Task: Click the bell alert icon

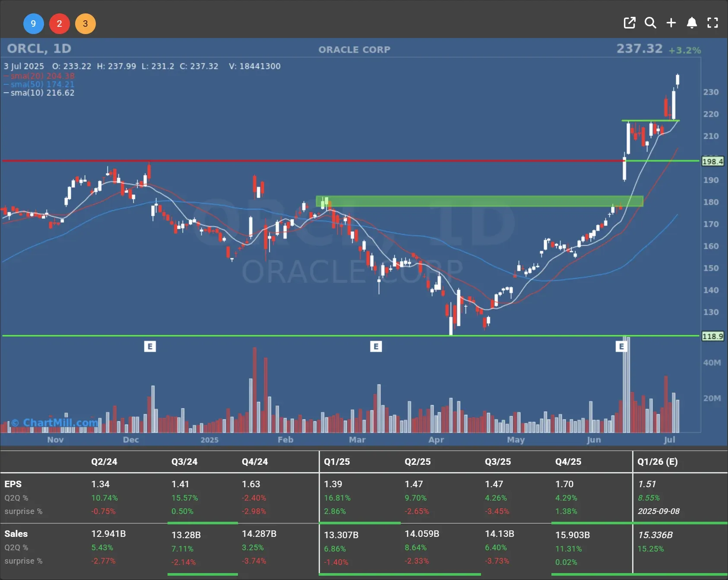Action: [692, 23]
